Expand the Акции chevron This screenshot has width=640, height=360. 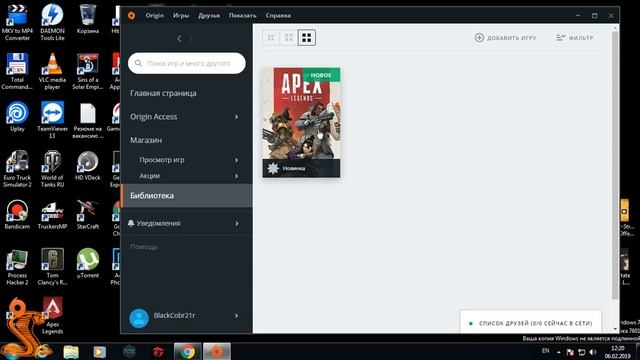pos(236,176)
